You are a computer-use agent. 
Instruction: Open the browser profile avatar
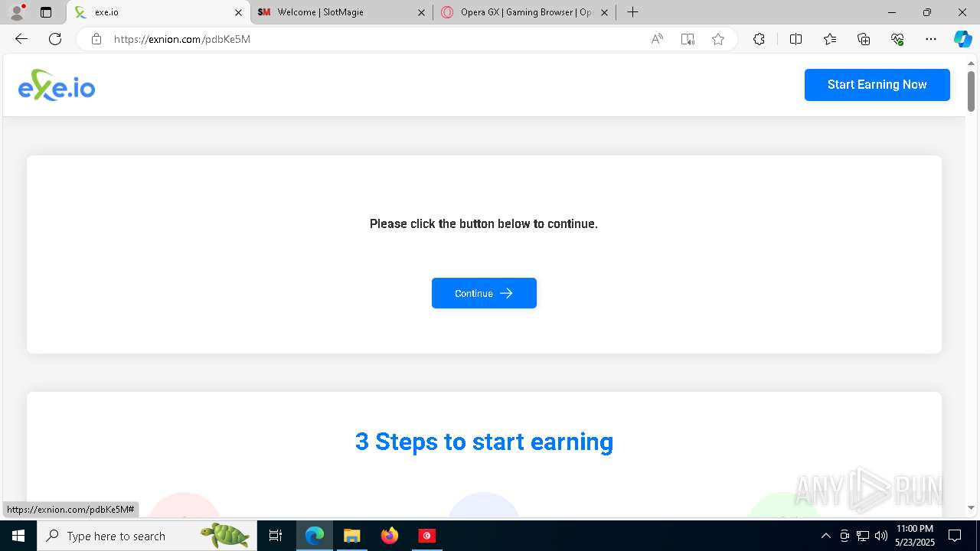click(17, 12)
